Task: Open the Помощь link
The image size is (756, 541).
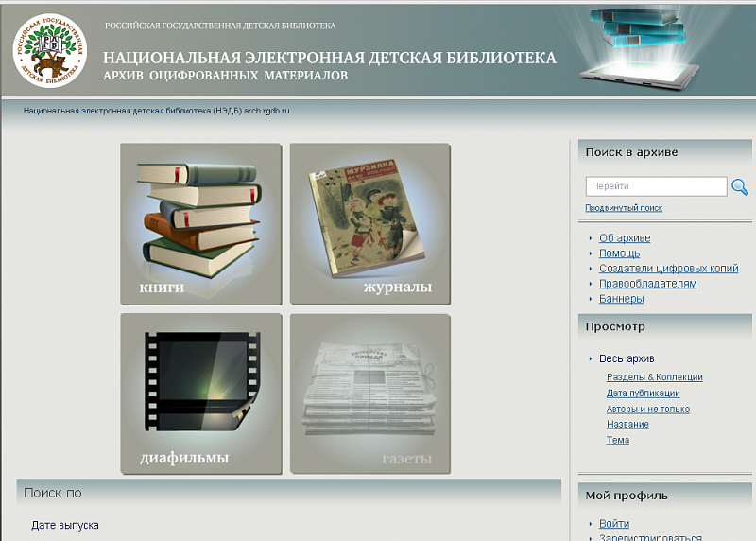Action: 619,253
